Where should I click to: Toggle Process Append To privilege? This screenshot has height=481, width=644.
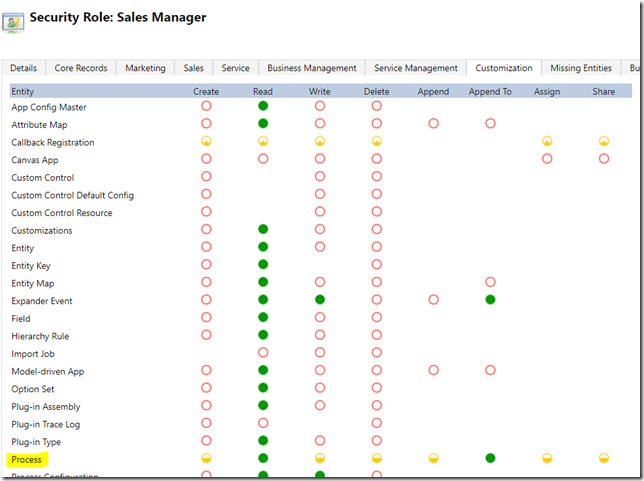tap(490, 458)
